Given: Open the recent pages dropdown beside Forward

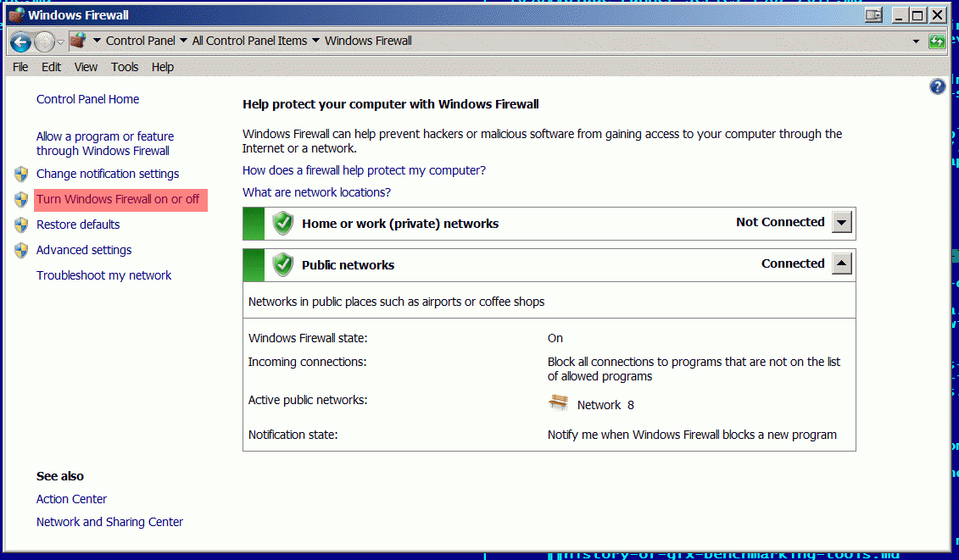Looking at the screenshot, I should [x=60, y=42].
